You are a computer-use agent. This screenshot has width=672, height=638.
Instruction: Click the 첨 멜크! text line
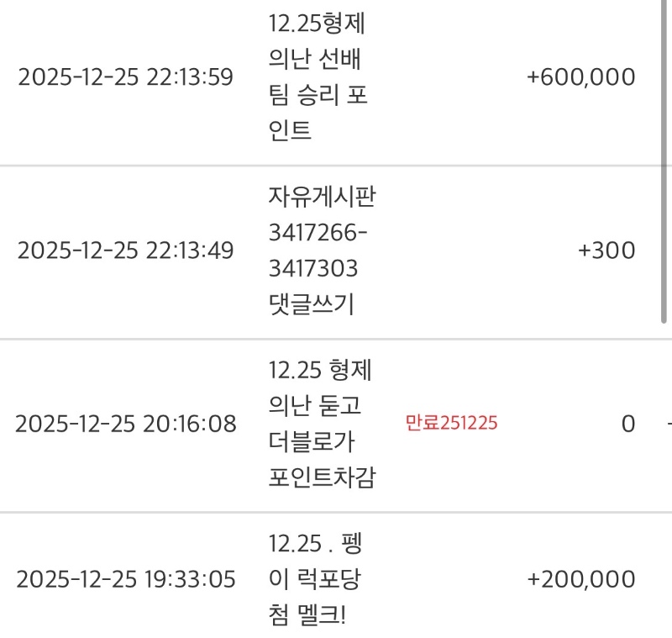307,615
